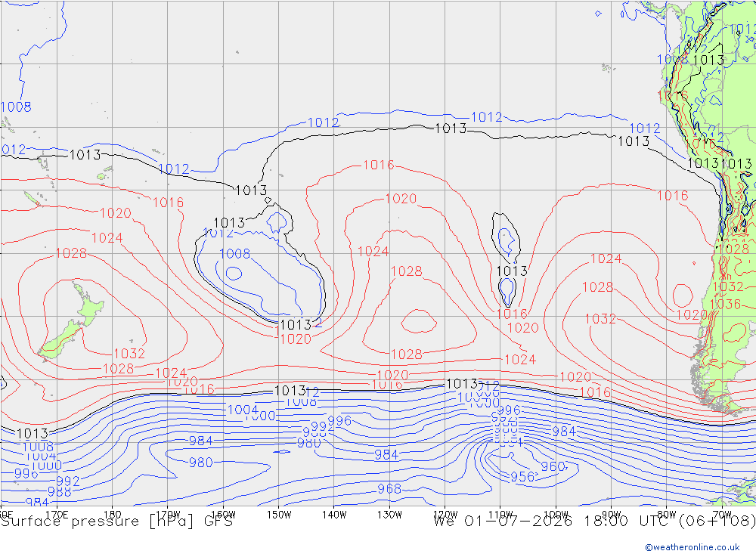Select the 'Surface pressure [hPa] GFS' title

click(x=116, y=522)
